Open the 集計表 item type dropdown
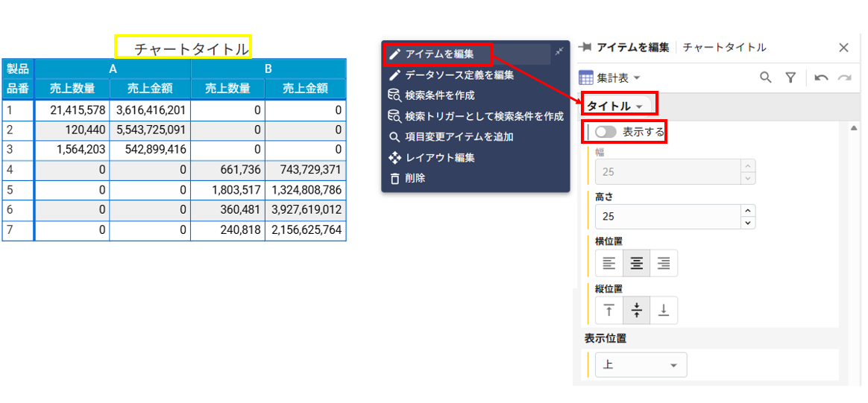 click(611, 77)
